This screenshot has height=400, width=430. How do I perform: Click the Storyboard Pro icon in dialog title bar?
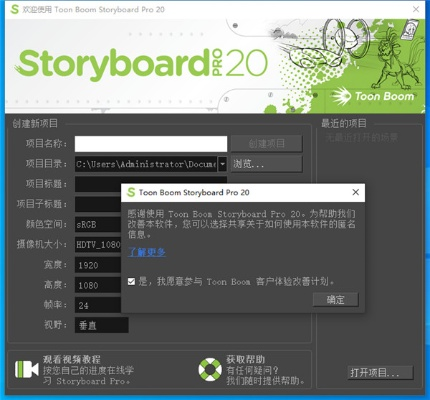tap(131, 192)
